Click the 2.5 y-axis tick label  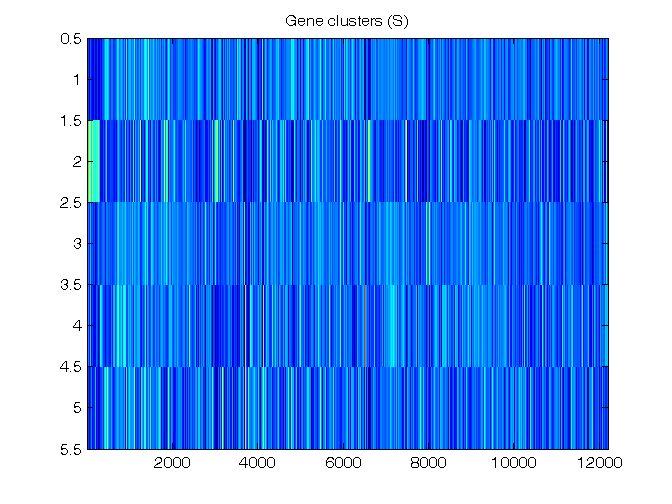click(x=72, y=203)
